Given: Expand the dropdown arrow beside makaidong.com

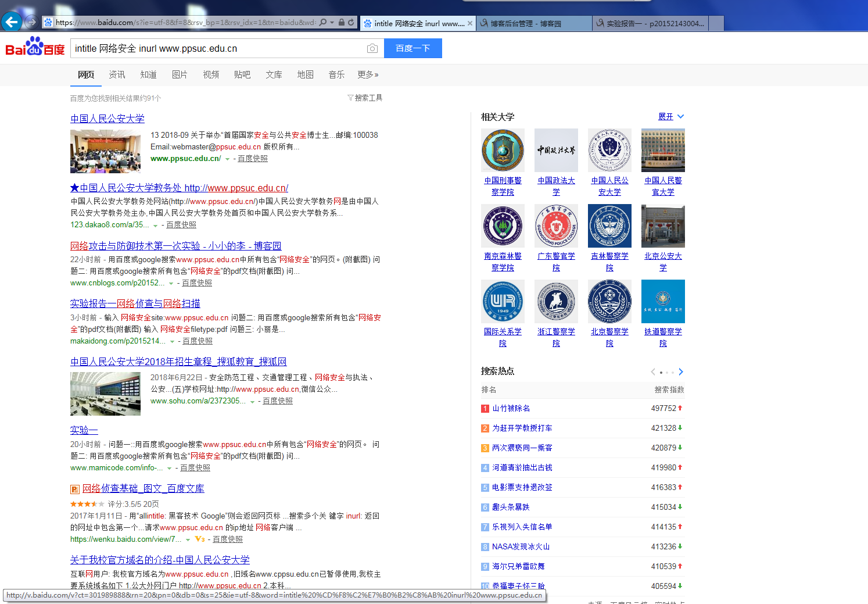Looking at the screenshot, I should pyautogui.click(x=172, y=342).
